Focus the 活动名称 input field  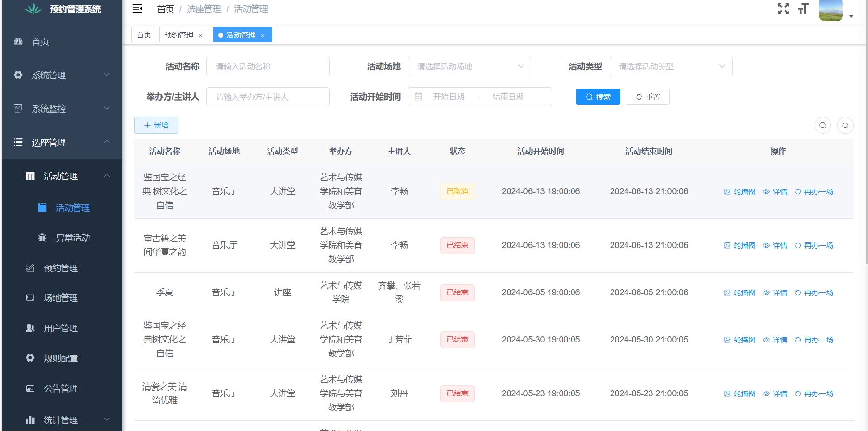[x=268, y=66]
